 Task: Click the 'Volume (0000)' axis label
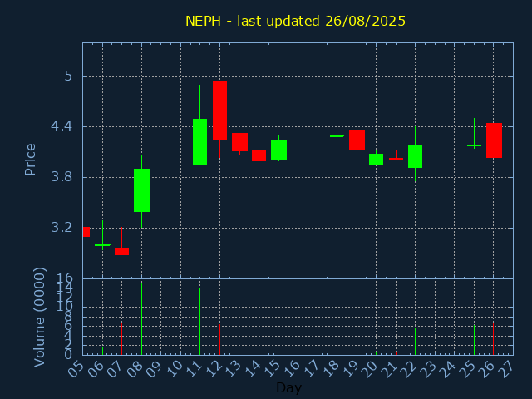click(40, 318)
